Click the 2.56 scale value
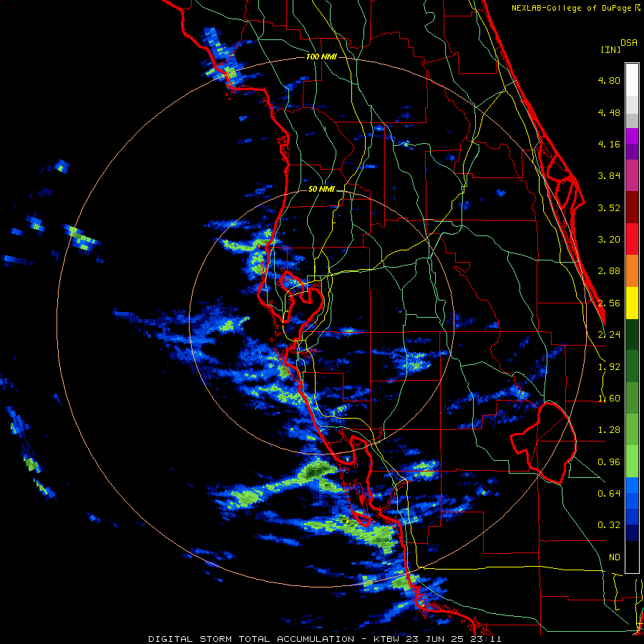The image size is (644, 644). [609, 303]
